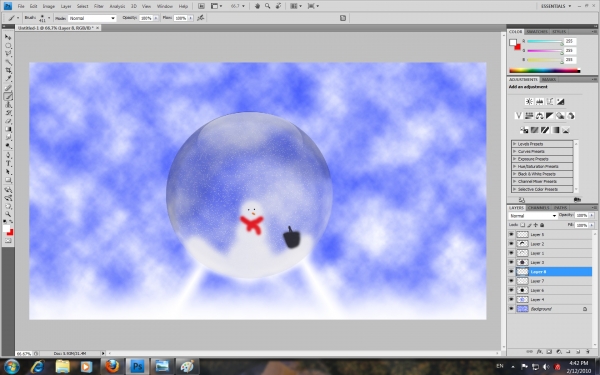Screen dimensions: 600x375
Task: Select the Clone Stamp tool
Action: pyautogui.click(x=8, y=105)
